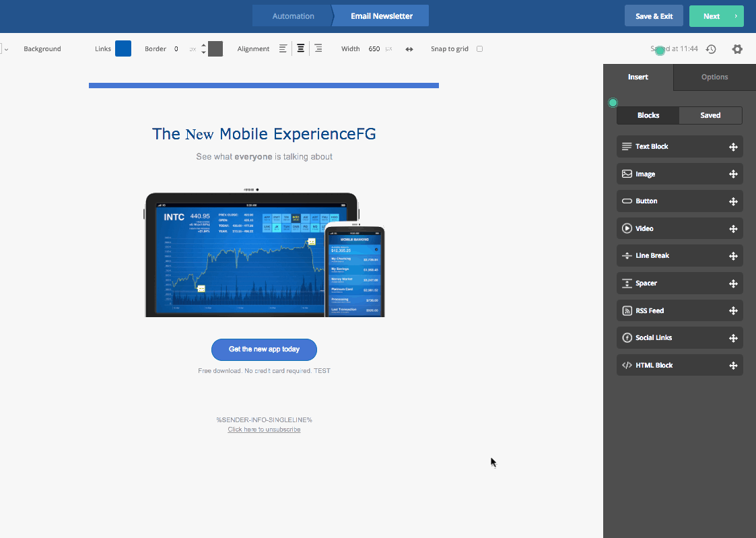This screenshot has width=756, height=538.
Task: Go to the Automation step
Action: (293, 16)
